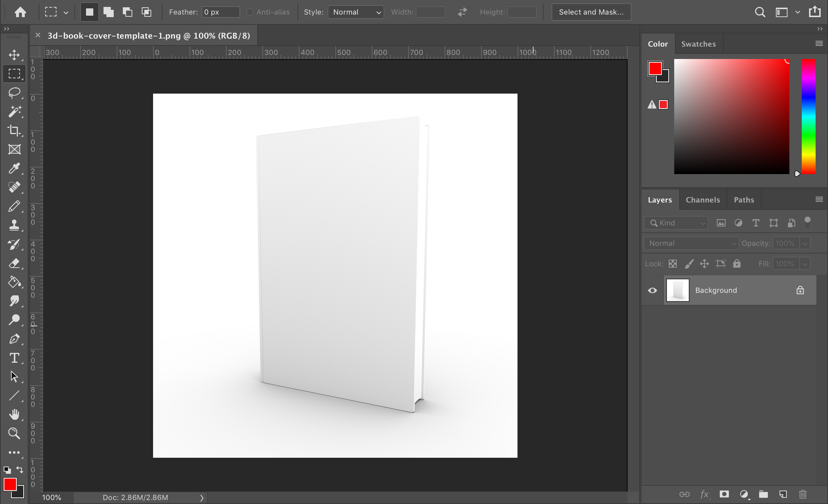Select the Lasso tool
828x504 pixels.
[14, 93]
